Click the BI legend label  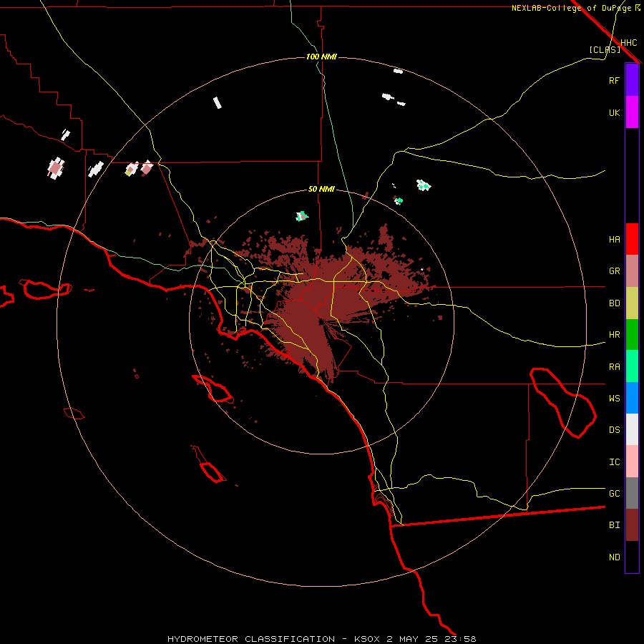tap(615, 525)
